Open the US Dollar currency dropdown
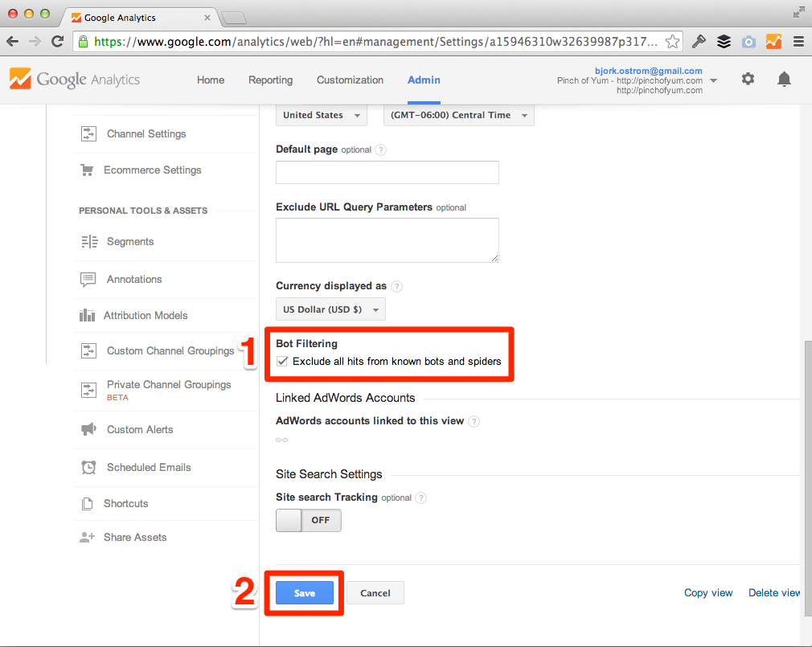The height and width of the screenshot is (647, 812). [x=330, y=309]
